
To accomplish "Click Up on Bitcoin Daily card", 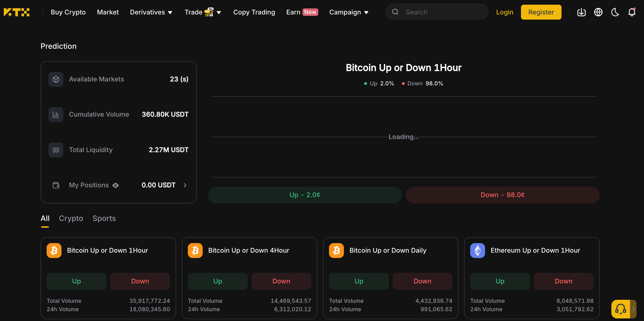I will pos(359,281).
